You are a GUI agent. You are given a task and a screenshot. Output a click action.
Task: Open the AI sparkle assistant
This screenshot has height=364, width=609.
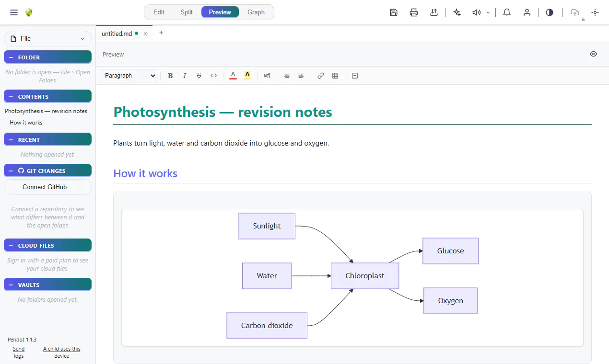[457, 12]
